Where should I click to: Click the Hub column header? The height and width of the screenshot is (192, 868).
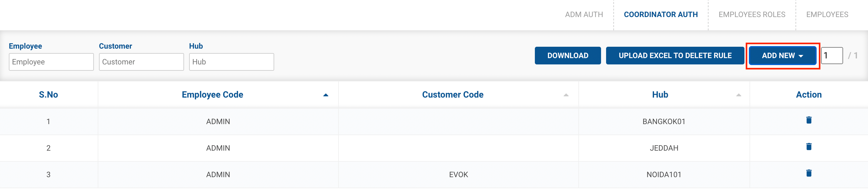660,95
